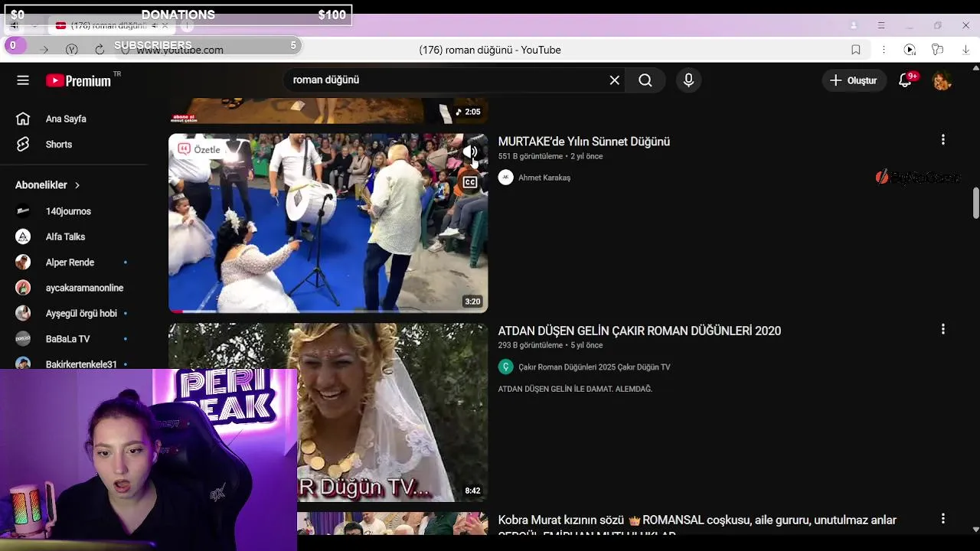
Task: Click the Özetle summarize button on thumbnail
Action: [x=199, y=150]
